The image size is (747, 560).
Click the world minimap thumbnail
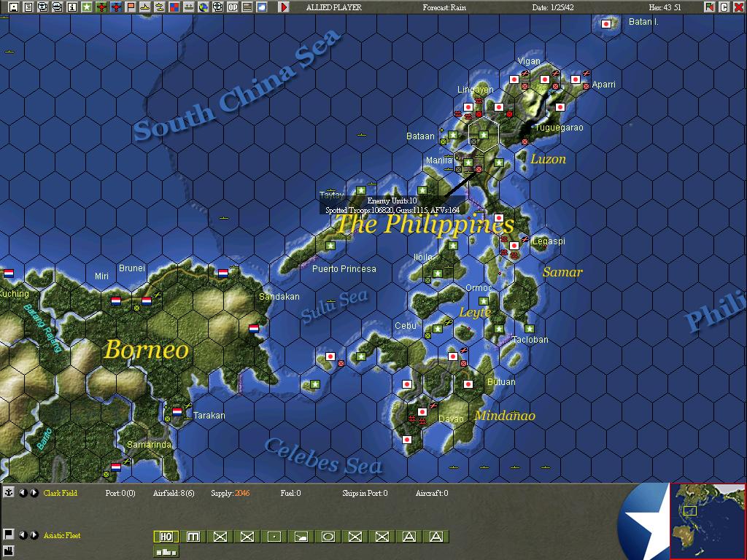point(707,521)
